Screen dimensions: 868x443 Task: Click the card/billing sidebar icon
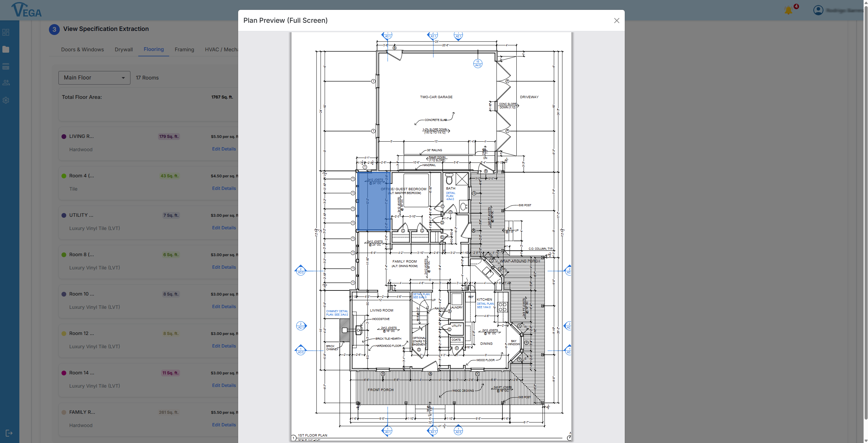(x=6, y=67)
